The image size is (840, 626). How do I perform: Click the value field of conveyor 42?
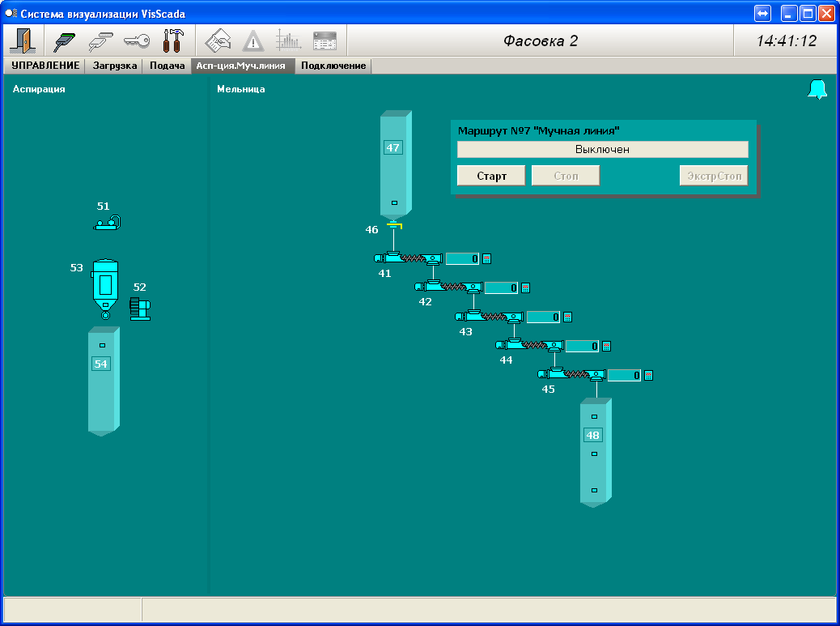pyautogui.click(x=502, y=288)
